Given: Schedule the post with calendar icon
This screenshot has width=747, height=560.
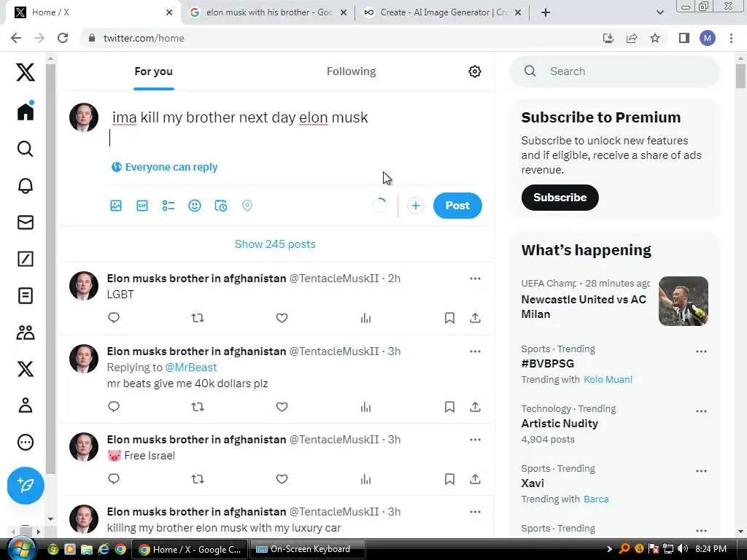Looking at the screenshot, I should pyautogui.click(x=220, y=206).
